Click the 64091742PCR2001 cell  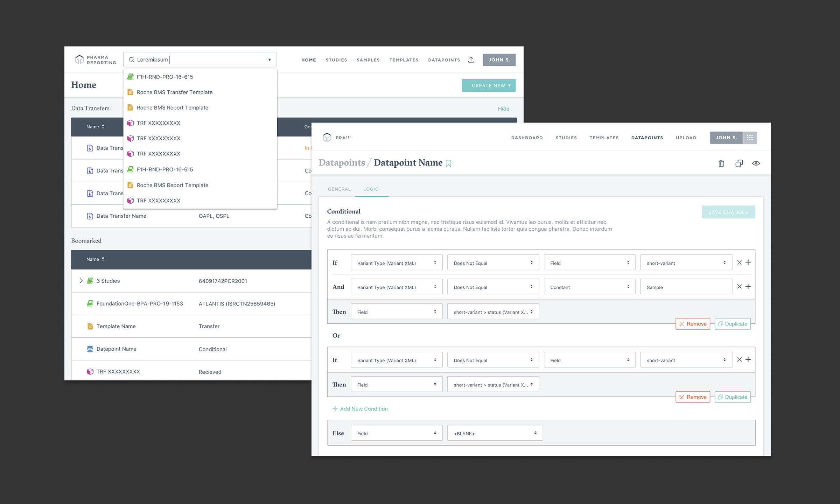click(x=223, y=281)
